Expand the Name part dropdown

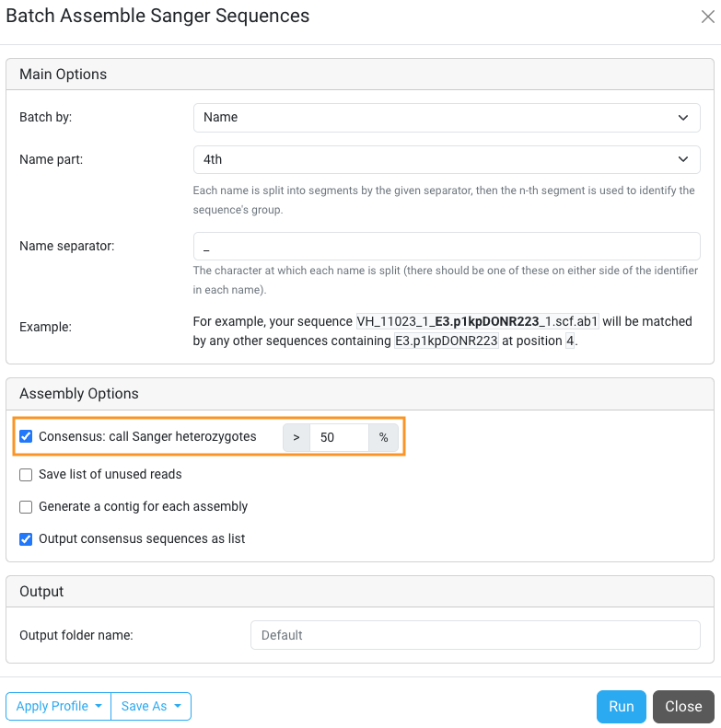(x=447, y=159)
